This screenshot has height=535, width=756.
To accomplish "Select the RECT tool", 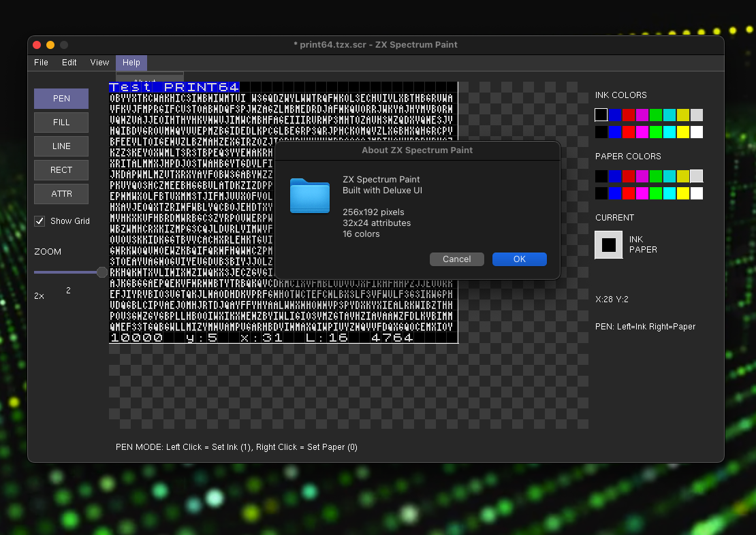I will tap(61, 170).
